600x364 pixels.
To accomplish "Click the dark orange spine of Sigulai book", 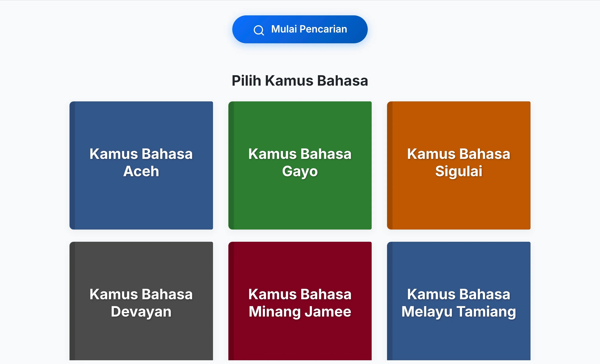I will tap(390, 165).
